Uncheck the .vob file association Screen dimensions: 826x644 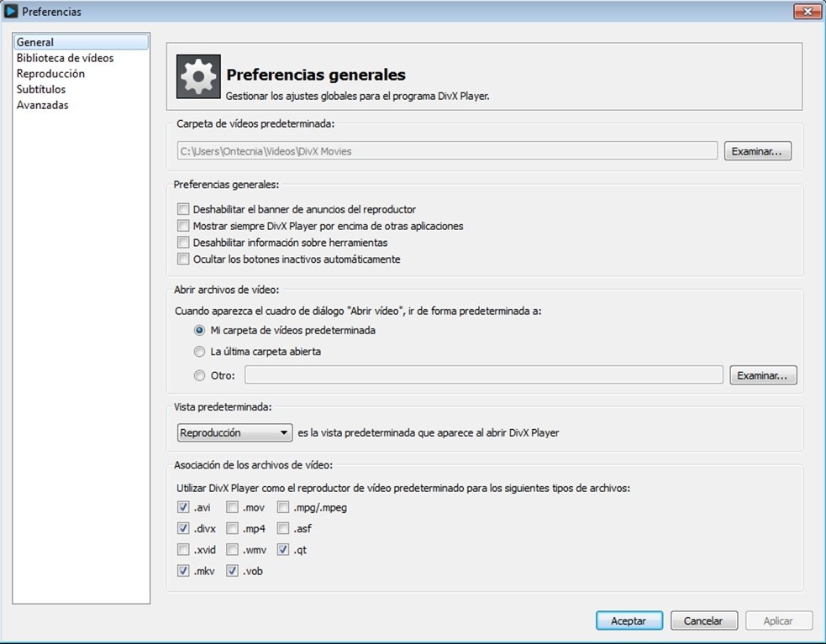(232, 571)
